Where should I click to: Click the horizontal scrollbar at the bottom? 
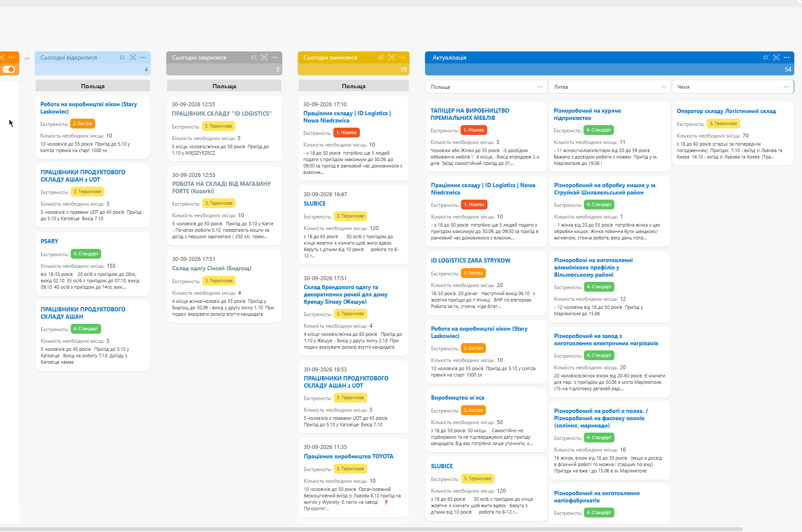click(371, 529)
